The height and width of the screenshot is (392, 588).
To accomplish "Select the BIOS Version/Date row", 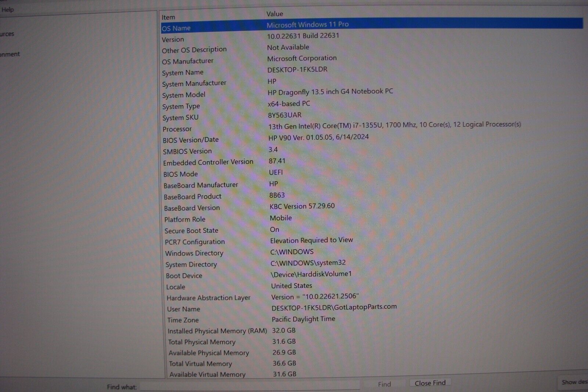I will click(x=372, y=138).
